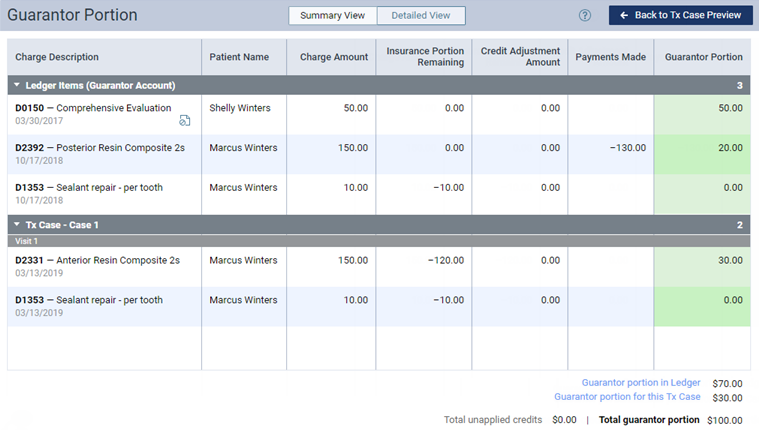Switch to Summary View tab
Viewport: 759px width, 432px height.
[x=333, y=16]
